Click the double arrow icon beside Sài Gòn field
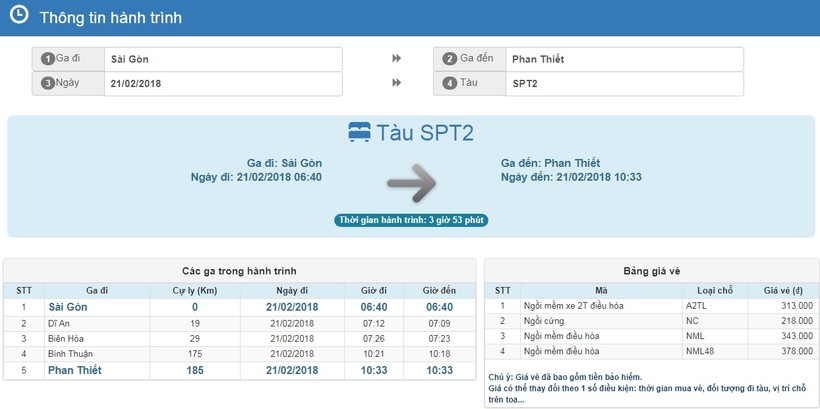Screen dimensions: 820x409 pos(397,59)
